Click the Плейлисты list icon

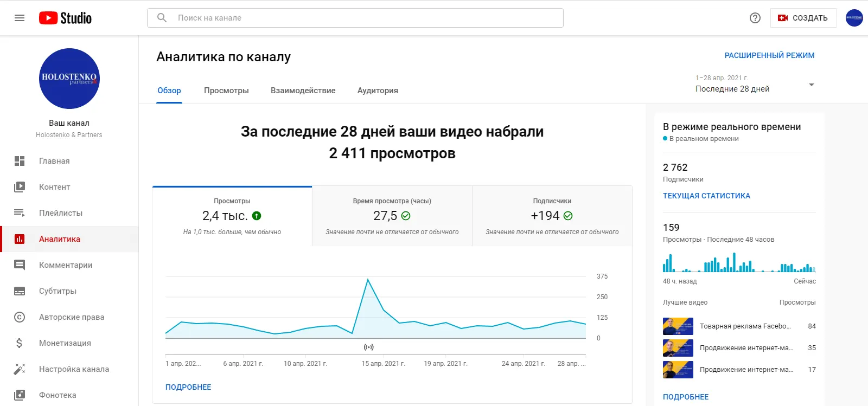pyautogui.click(x=20, y=213)
